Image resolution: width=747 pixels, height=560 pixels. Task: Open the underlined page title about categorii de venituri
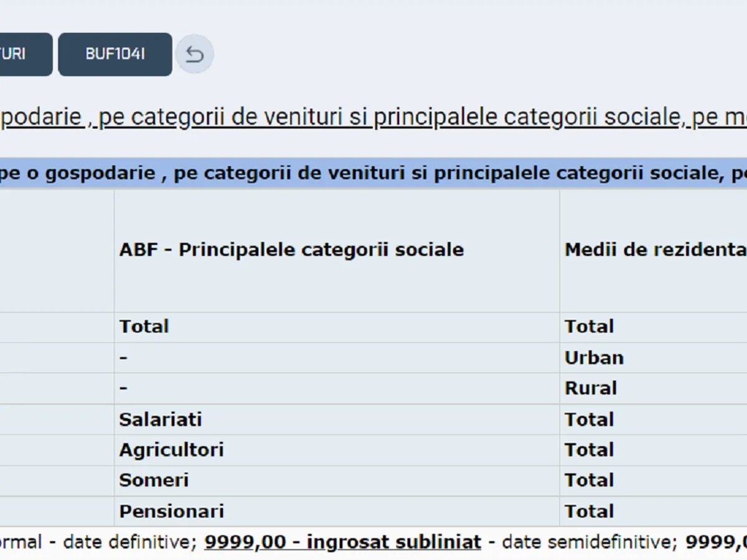coord(374,117)
